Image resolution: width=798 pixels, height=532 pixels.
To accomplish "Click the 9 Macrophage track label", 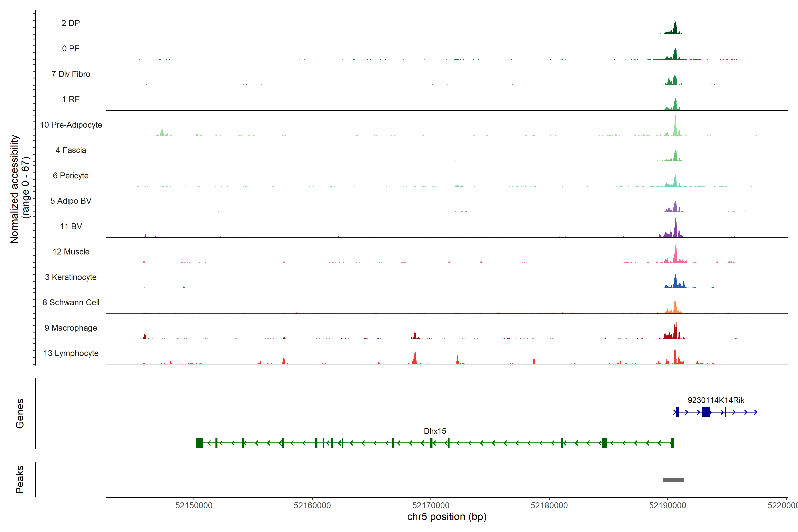I will tap(70, 328).
